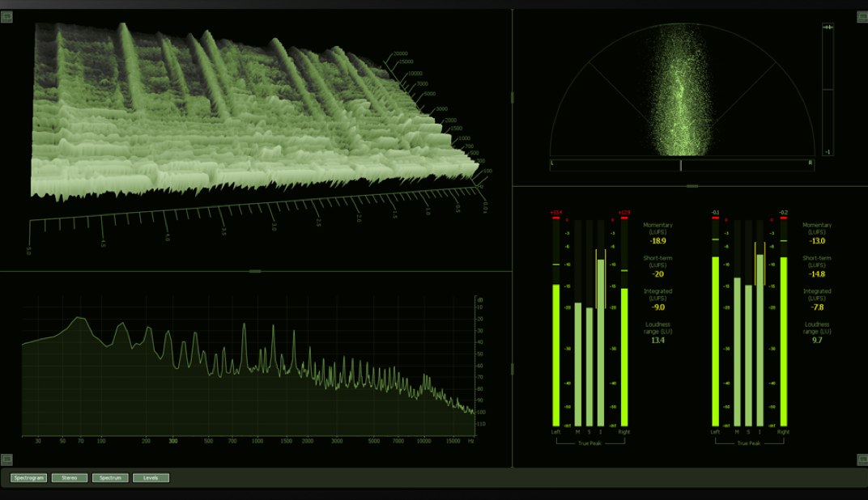Click the splitter grip between vectorscope and level meters
The height and width of the screenshot is (500, 868).
coord(692,186)
